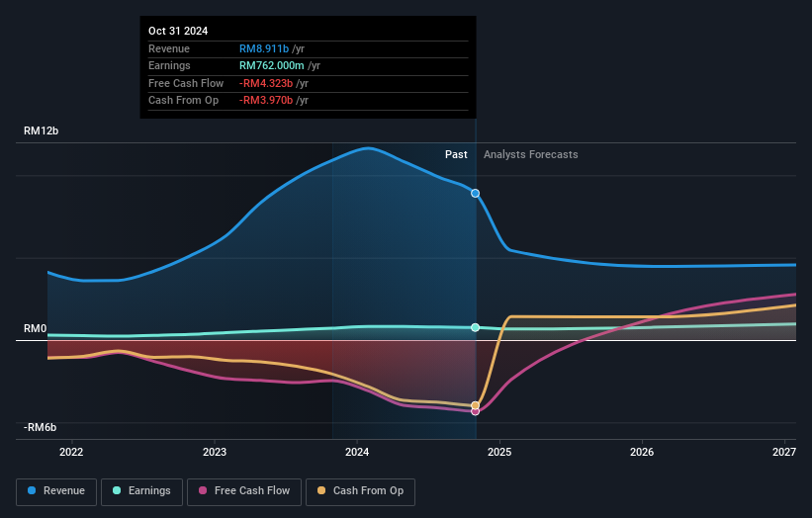The height and width of the screenshot is (518, 812).
Task: Select the 2023 x-axis label
Action: click(x=215, y=452)
